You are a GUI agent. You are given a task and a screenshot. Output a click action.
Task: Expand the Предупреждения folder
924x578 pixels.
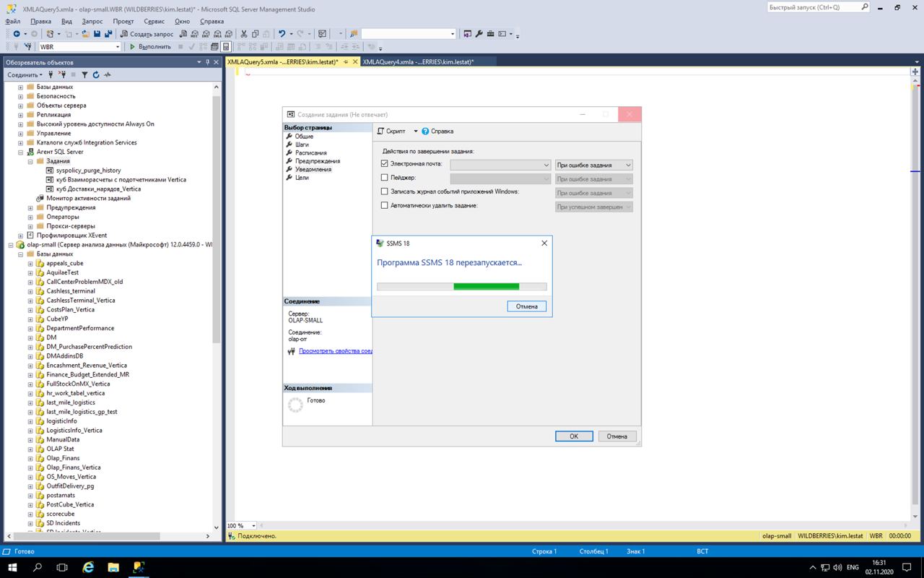point(30,207)
